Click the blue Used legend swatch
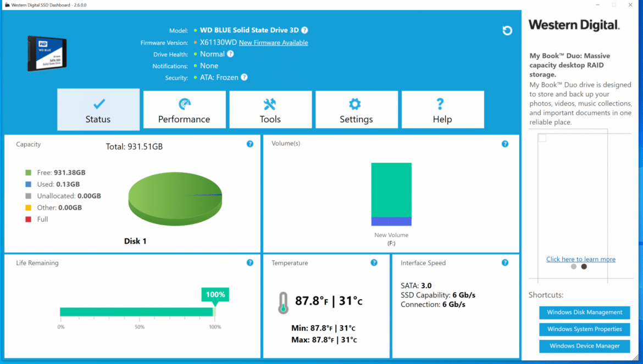The image size is (643, 364). pos(28,184)
